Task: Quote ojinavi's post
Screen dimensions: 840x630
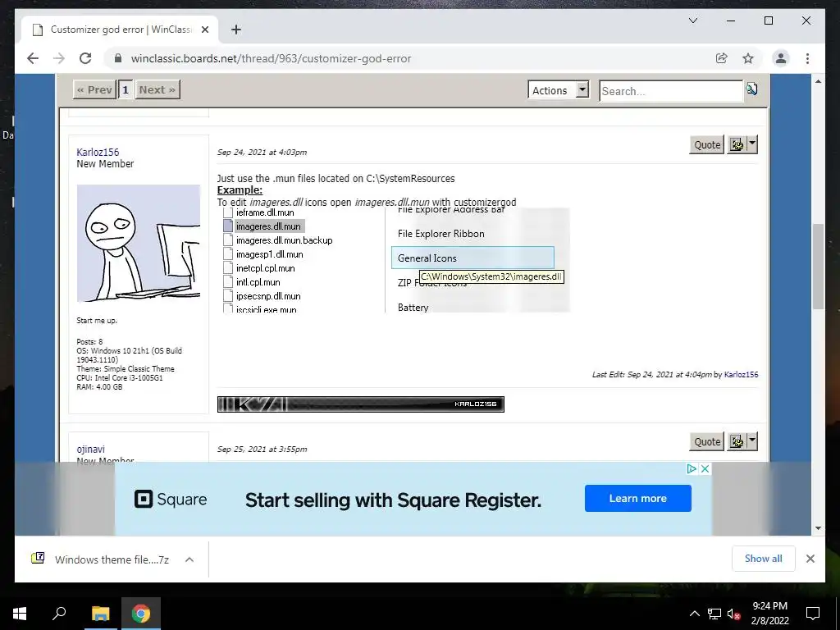Action: [x=707, y=441]
